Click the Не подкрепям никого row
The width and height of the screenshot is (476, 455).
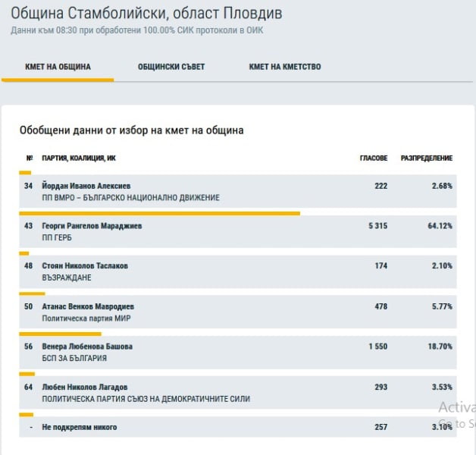point(238,427)
